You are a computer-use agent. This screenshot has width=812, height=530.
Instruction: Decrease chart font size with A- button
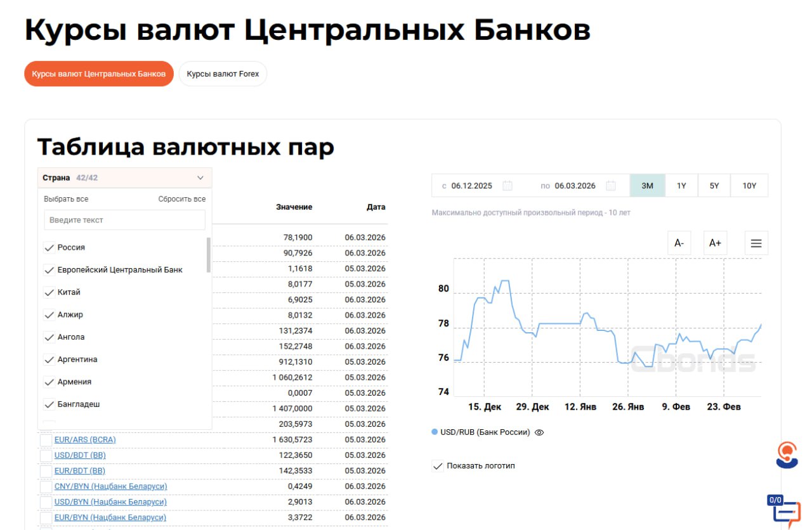[x=679, y=243]
